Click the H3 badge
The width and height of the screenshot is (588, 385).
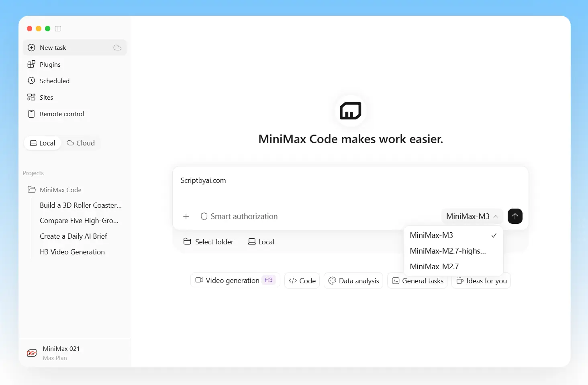tap(269, 280)
